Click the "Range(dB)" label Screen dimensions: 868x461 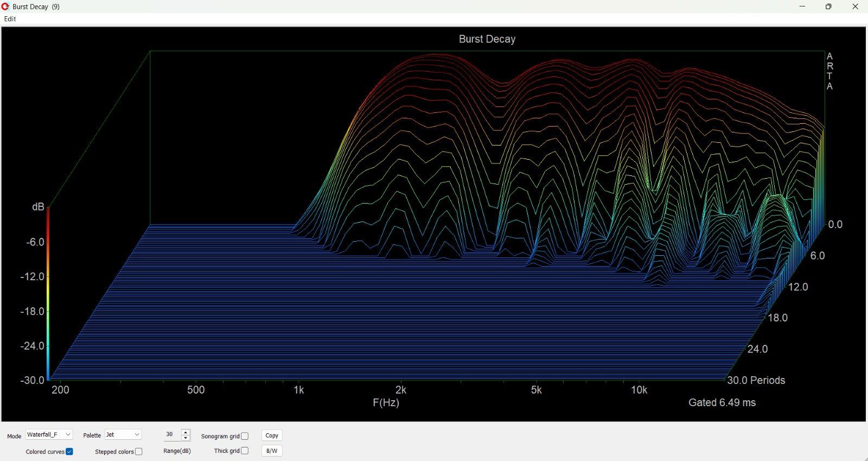(x=177, y=451)
